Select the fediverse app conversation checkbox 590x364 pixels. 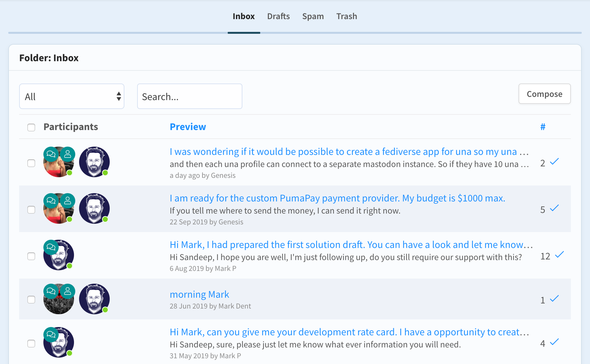[x=31, y=163]
